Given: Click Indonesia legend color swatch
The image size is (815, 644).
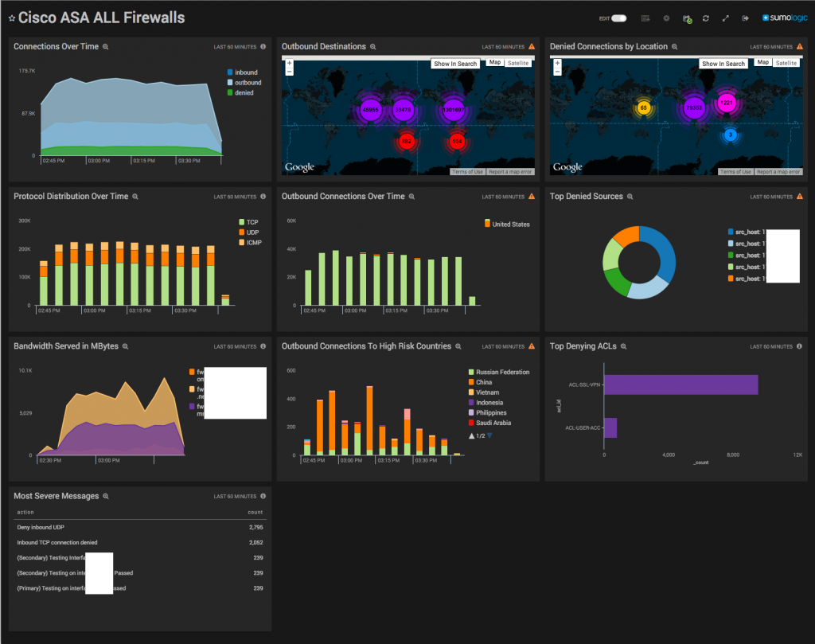Looking at the screenshot, I should [x=471, y=403].
